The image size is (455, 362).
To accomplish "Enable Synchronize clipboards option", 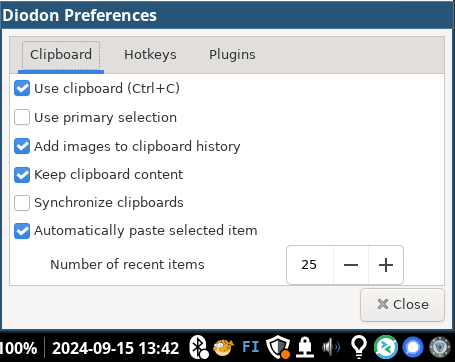I will tap(22, 203).
